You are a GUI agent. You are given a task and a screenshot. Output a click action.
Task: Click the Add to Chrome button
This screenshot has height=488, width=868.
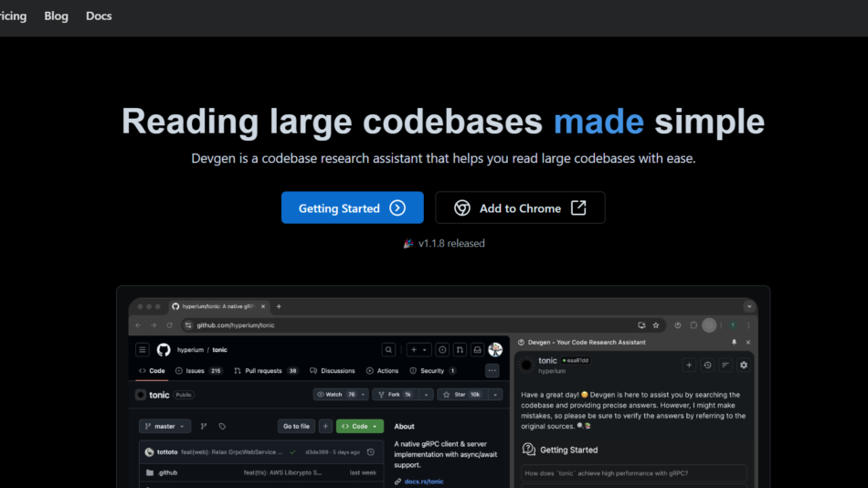coord(520,207)
